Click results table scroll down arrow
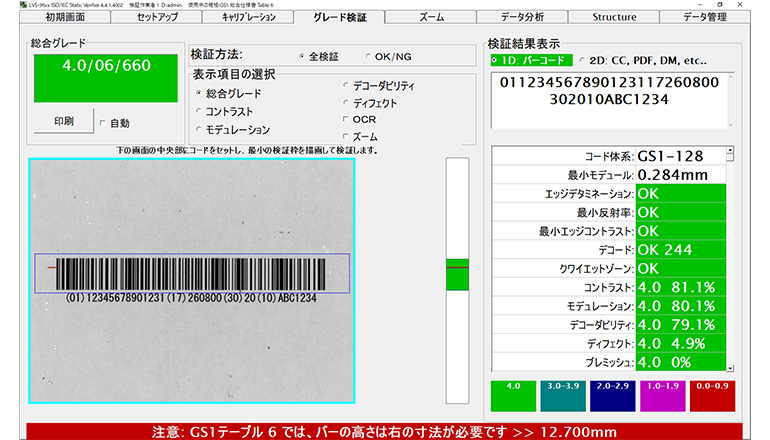 [x=730, y=368]
